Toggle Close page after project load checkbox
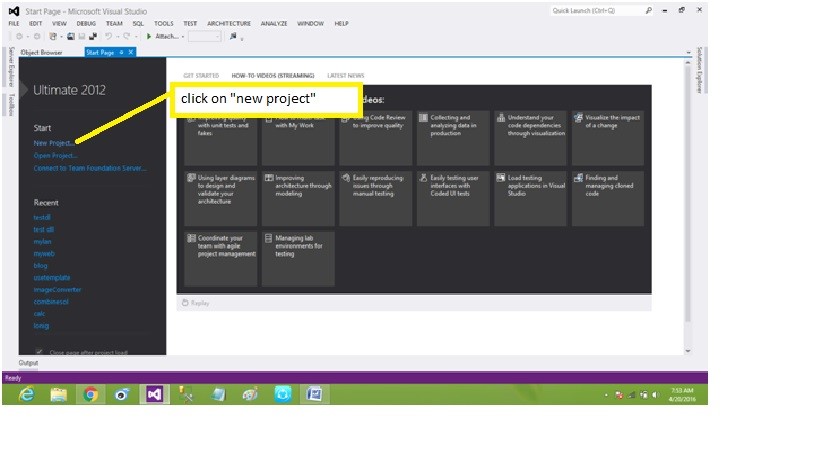 tap(39, 352)
